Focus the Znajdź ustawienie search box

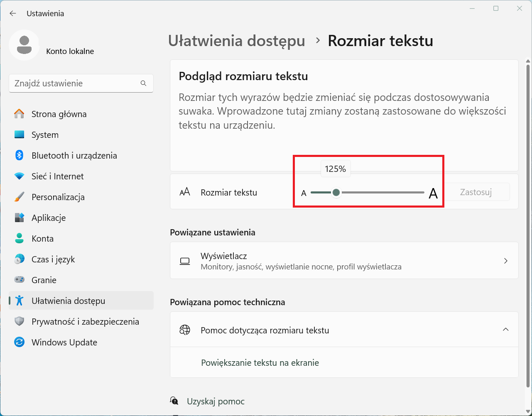click(81, 83)
